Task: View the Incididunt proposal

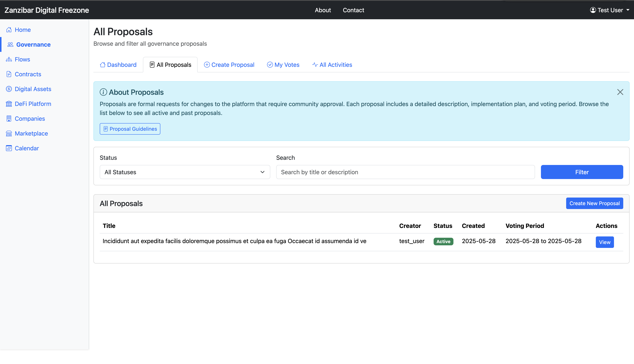Action: click(605, 242)
